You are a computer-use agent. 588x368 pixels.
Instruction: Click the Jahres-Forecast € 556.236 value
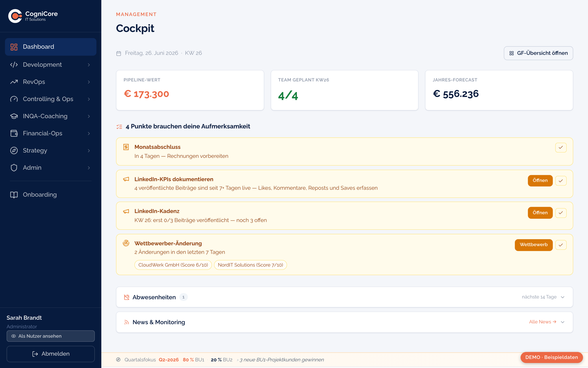(456, 94)
